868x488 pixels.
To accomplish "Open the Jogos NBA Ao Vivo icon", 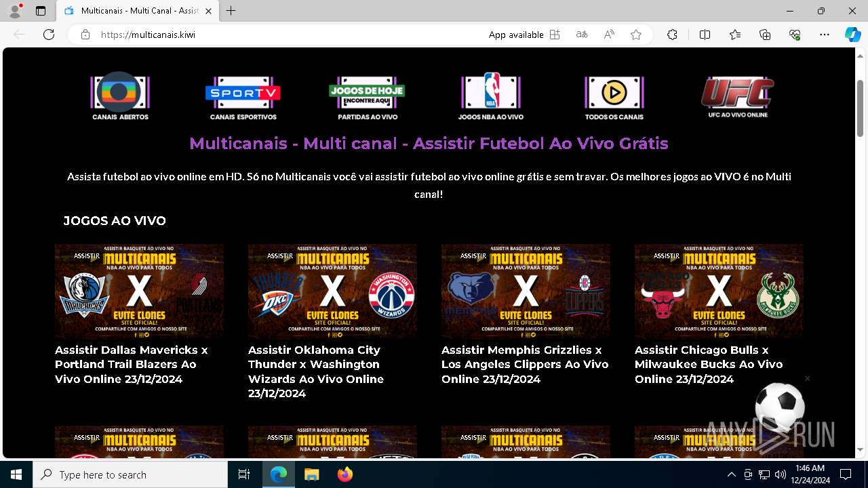I will tap(491, 96).
